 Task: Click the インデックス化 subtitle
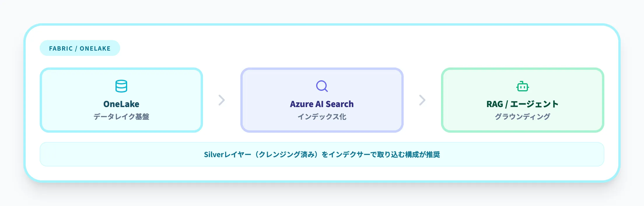coord(322,117)
